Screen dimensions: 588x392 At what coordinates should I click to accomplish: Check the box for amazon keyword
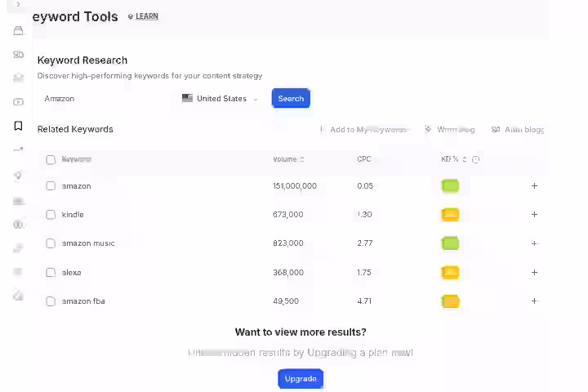point(51,186)
